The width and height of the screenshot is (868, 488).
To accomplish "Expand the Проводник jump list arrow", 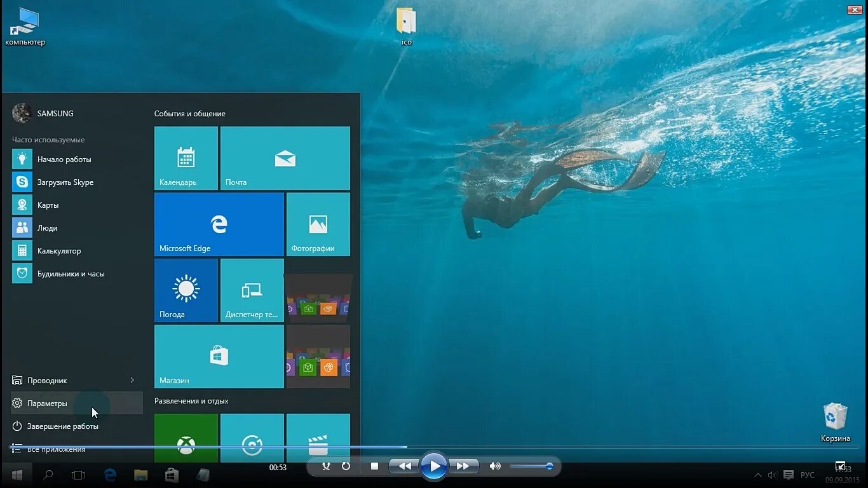I will 132,380.
